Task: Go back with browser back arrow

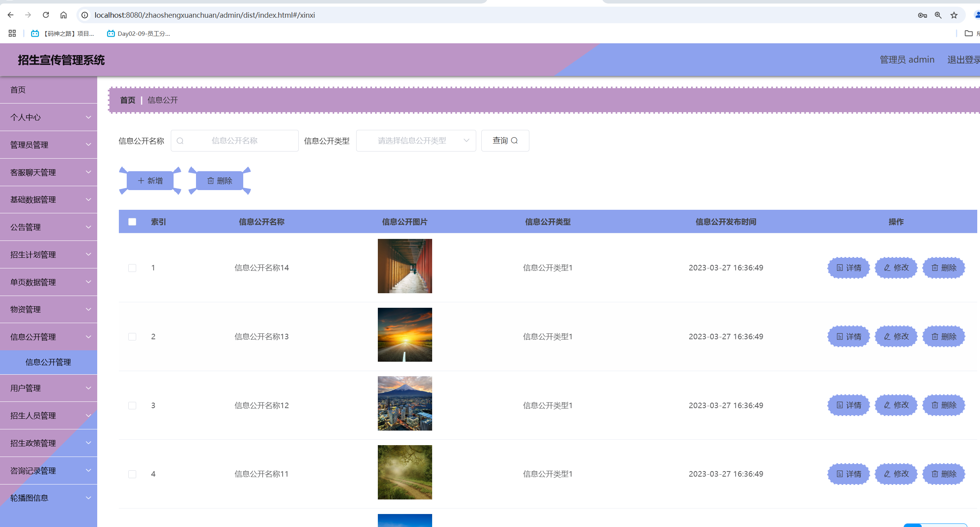Action: coord(11,15)
